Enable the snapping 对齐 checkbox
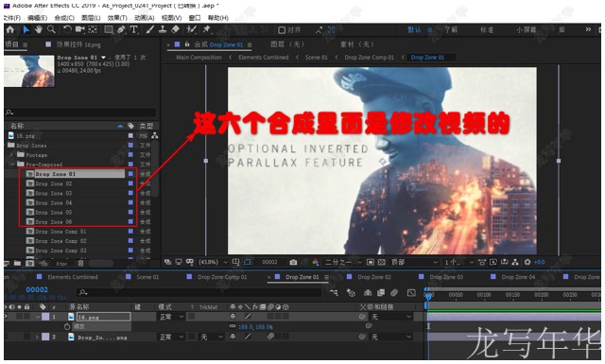Viewport: 605px width, 364px height. click(x=282, y=29)
